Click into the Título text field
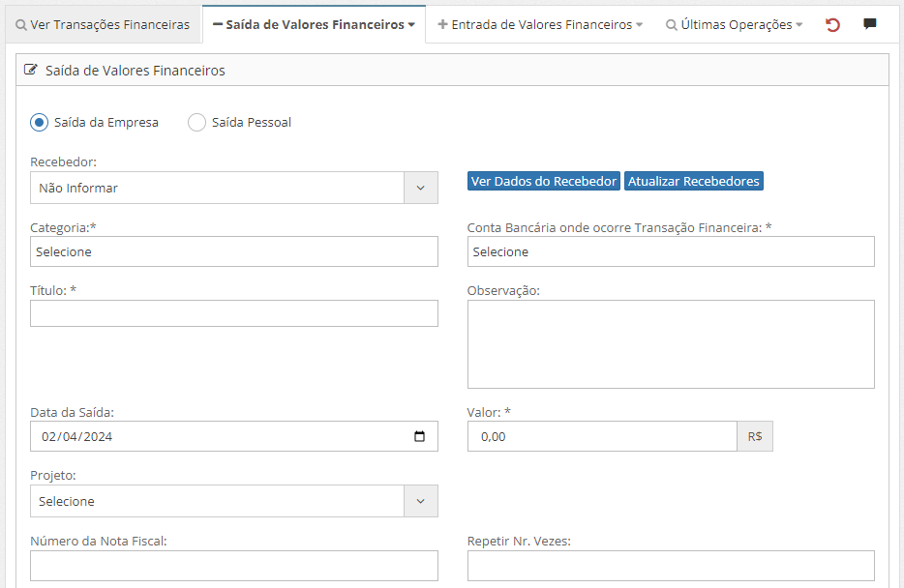The image size is (904, 588). [233, 313]
